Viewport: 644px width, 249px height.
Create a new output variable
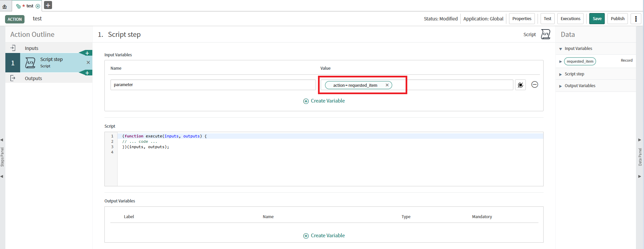click(x=324, y=236)
